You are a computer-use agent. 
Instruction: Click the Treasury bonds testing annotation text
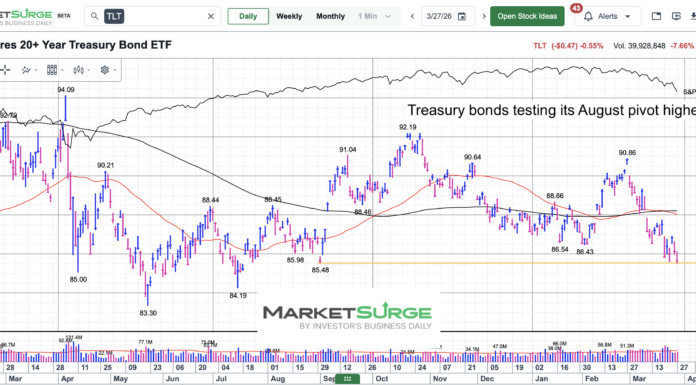tap(551, 110)
